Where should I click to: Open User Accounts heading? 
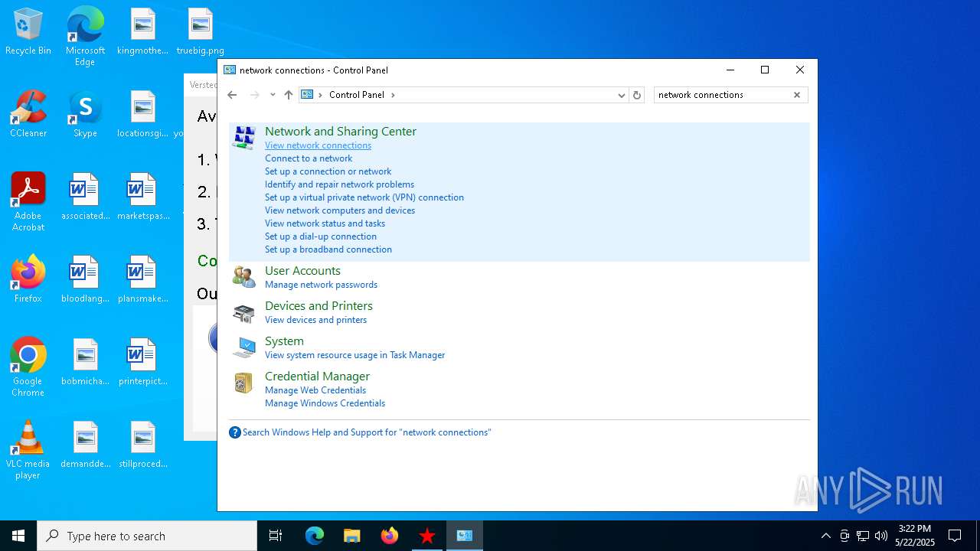point(302,271)
